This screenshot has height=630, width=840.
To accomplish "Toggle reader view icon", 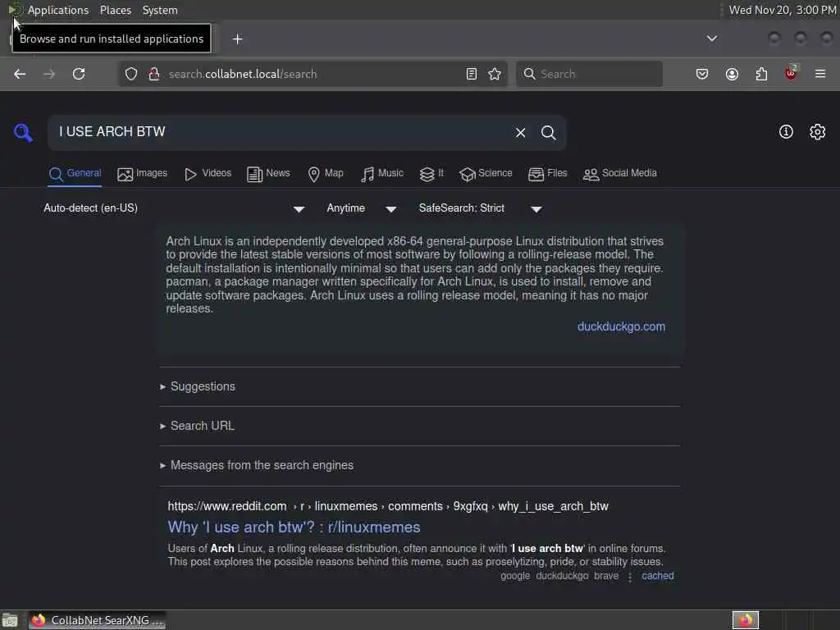I will (472, 74).
